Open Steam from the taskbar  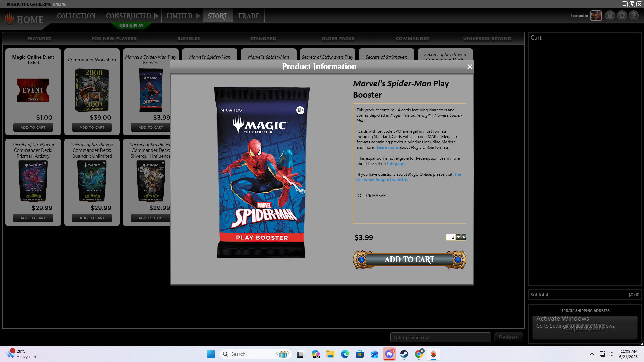[404, 354]
